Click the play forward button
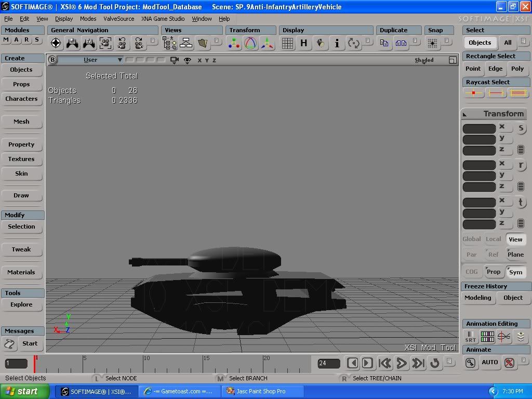532x399 pixels. click(402, 363)
